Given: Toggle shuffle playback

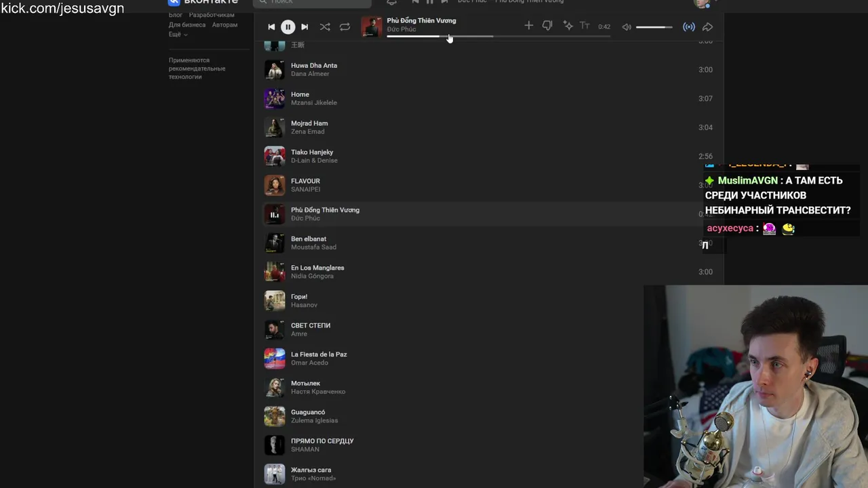Looking at the screenshot, I should [x=325, y=27].
